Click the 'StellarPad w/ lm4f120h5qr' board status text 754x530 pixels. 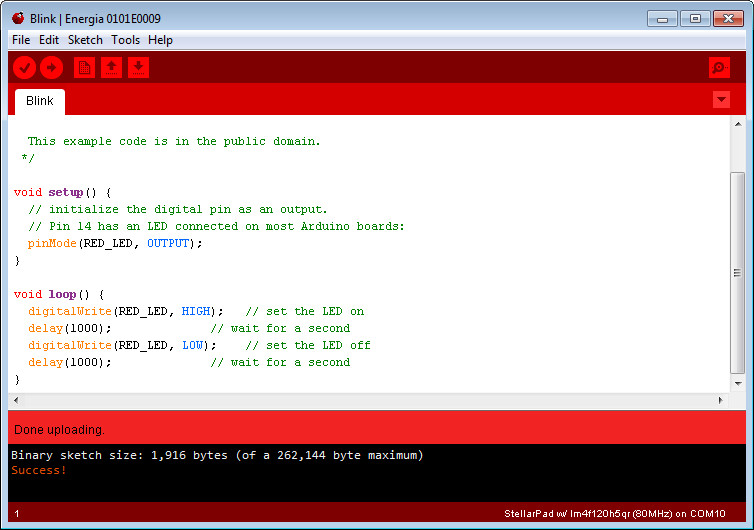(x=615, y=514)
